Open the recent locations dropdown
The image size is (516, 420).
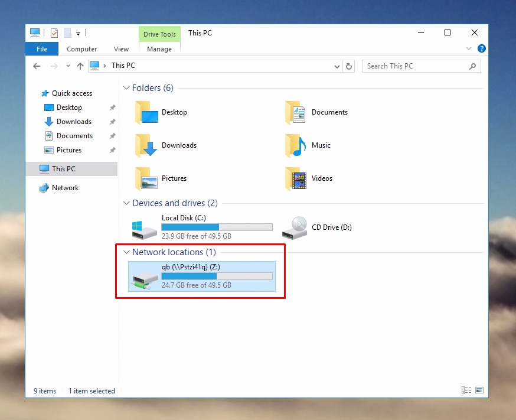pos(68,66)
